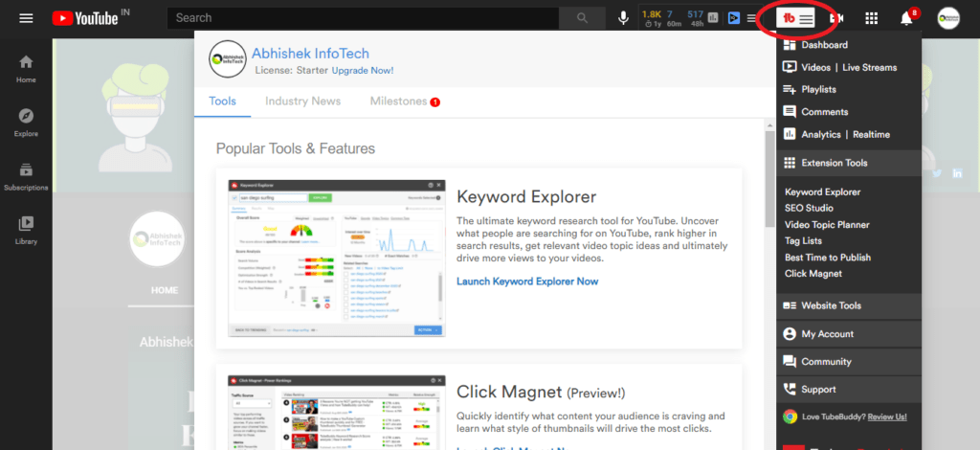Open the notifications bell
The image size is (980, 450).
click(x=906, y=19)
